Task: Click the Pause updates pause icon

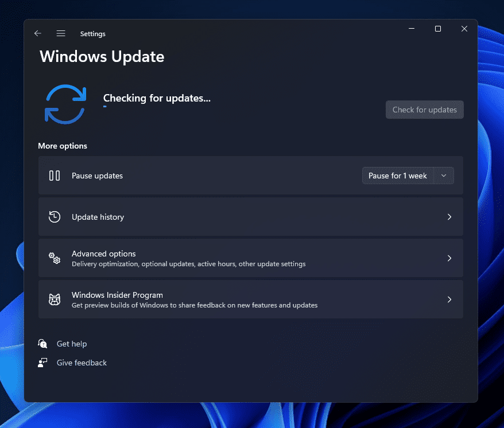Action: point(55,176)
